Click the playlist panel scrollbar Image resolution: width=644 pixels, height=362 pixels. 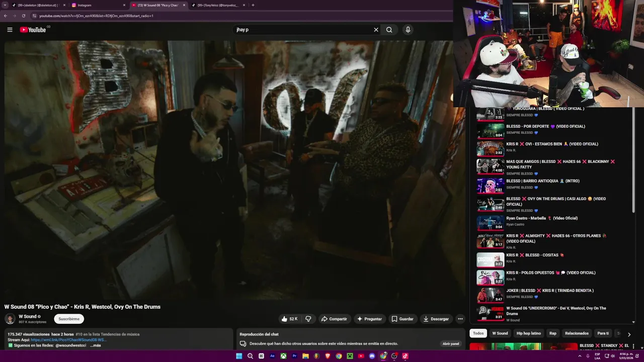(x=633, y=161)
